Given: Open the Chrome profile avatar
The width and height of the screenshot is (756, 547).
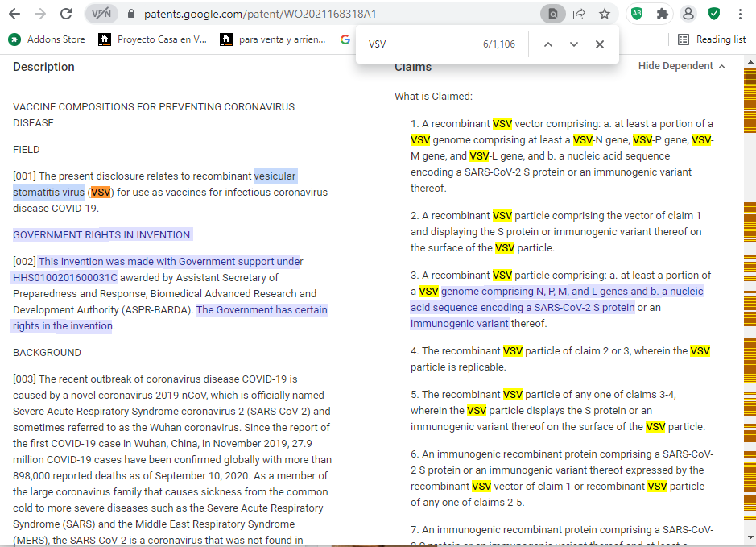Looking at the screenshot, I should pyautogui.click(x=688, y=14).
